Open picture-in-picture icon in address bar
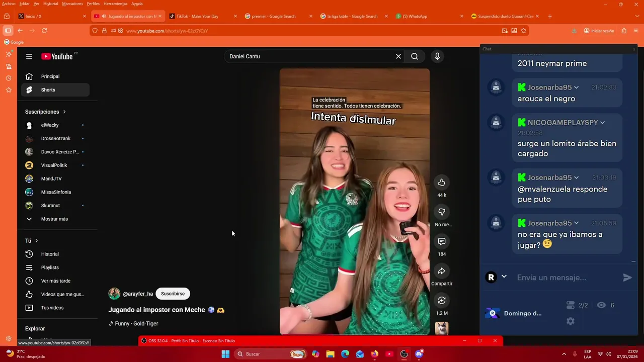The height and width of the screenshot is (362, 644). [505, 31]
